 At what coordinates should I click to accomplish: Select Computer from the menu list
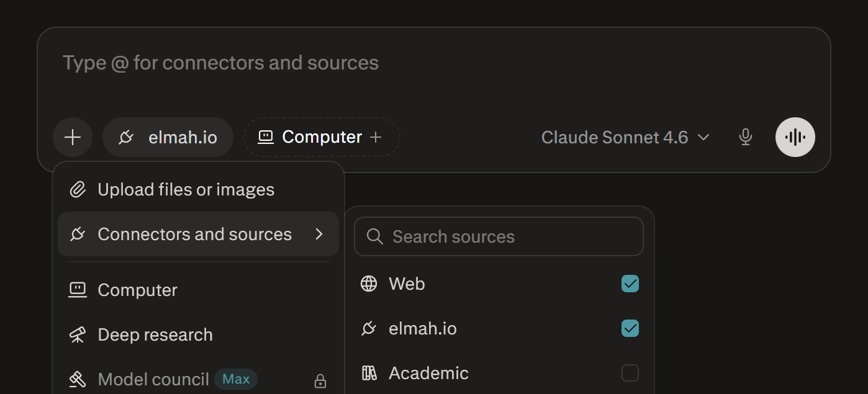tap(137, 290)
